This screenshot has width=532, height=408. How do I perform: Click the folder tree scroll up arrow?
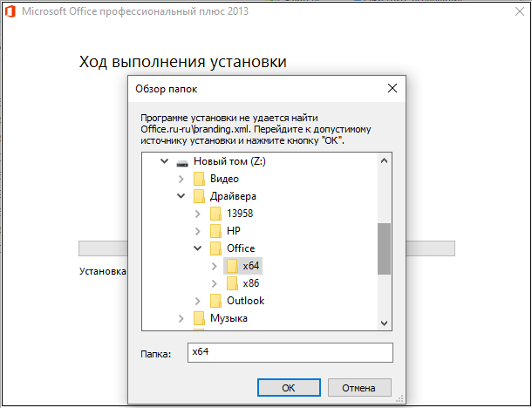pos(384,160)
